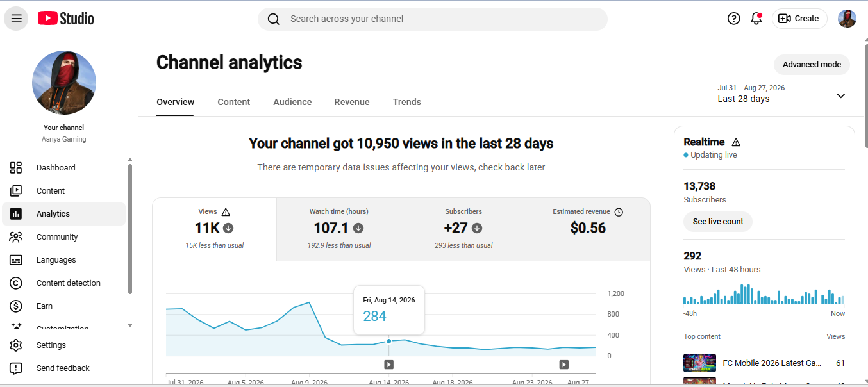Click the sidebar scroll down arrow
Viewport: 868px width, 387px height.
130,325
